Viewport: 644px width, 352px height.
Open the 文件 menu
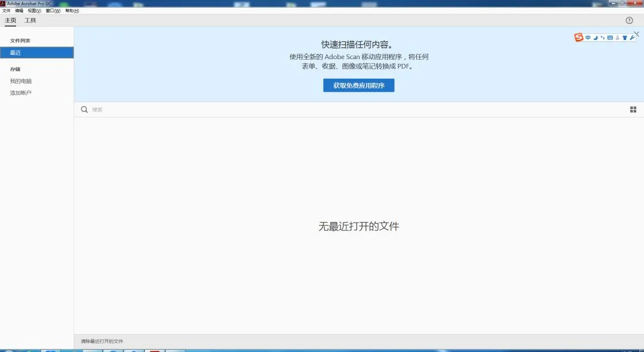(x=6, y=11)
